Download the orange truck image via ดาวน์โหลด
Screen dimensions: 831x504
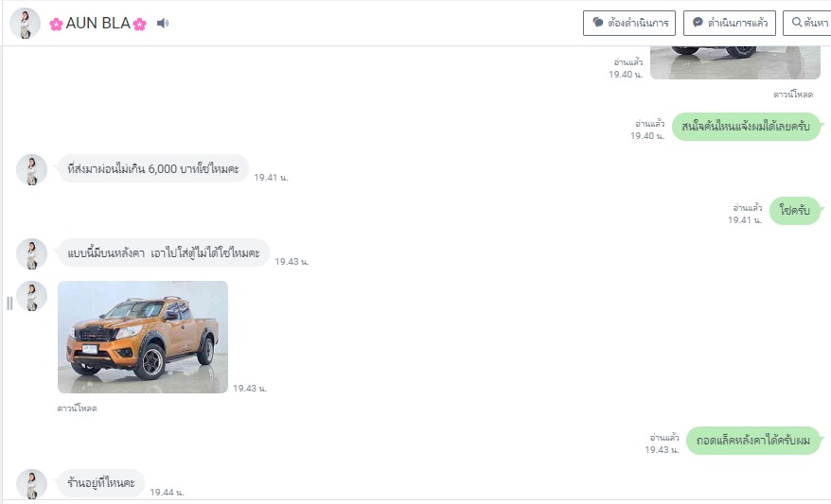tap(77, 408)
